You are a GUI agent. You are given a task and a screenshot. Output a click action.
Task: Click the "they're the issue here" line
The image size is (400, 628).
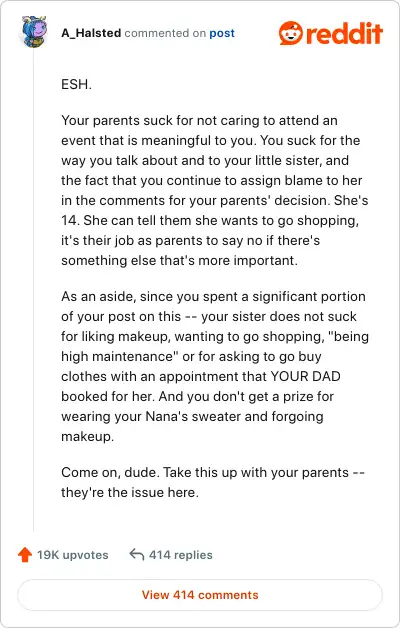[130, 492]
